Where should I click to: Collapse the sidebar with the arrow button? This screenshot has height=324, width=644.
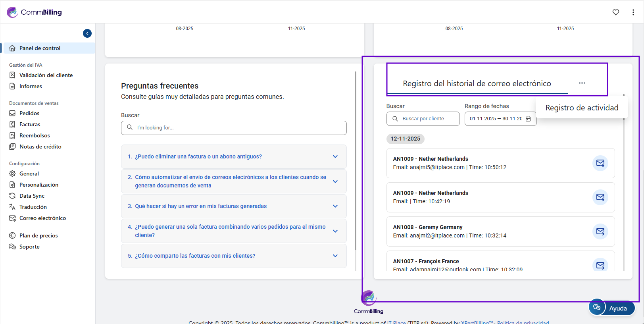[x=87, y=33]
